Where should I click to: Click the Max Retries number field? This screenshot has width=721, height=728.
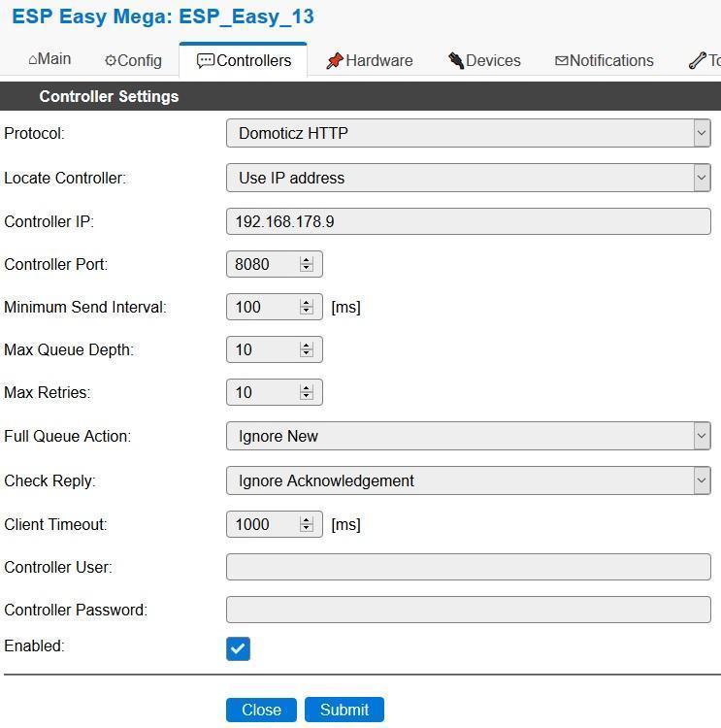point(275,392)
